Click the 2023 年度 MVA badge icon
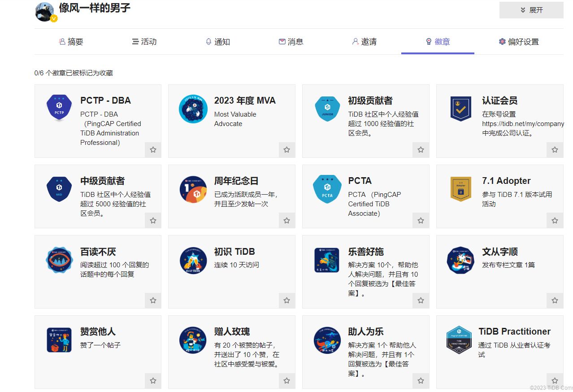 (193, 109)
